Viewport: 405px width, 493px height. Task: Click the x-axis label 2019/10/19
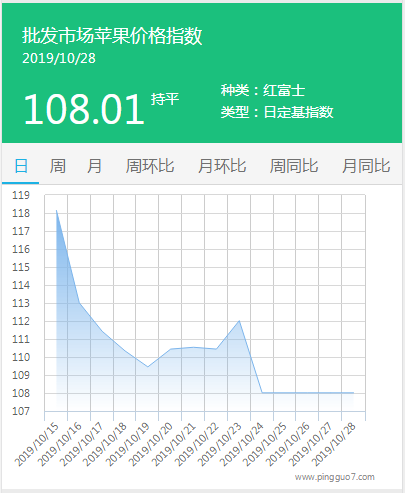click(128, 444)
